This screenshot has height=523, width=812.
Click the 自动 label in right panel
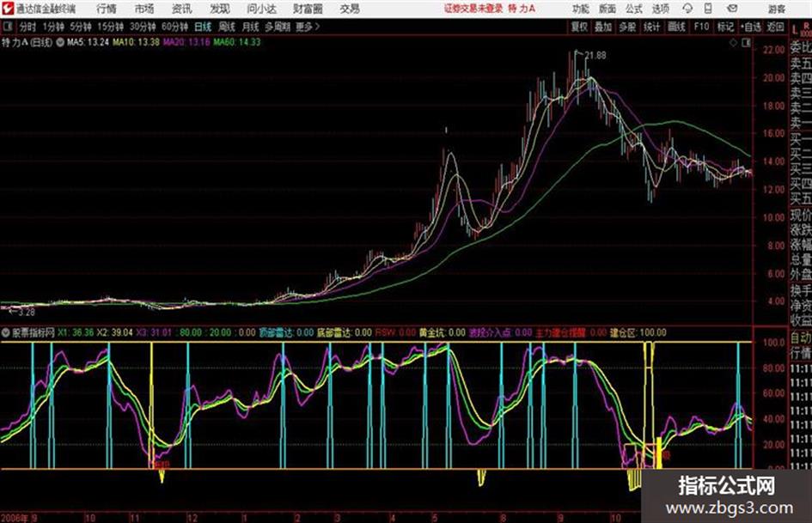[801, 338]
